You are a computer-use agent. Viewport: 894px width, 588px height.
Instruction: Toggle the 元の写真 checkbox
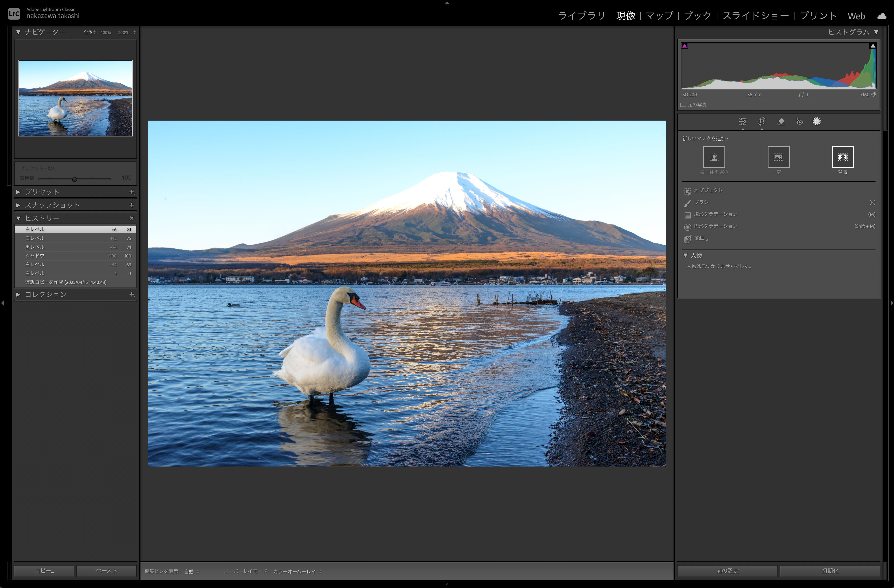pyautogui.click(x=683, y=105)
